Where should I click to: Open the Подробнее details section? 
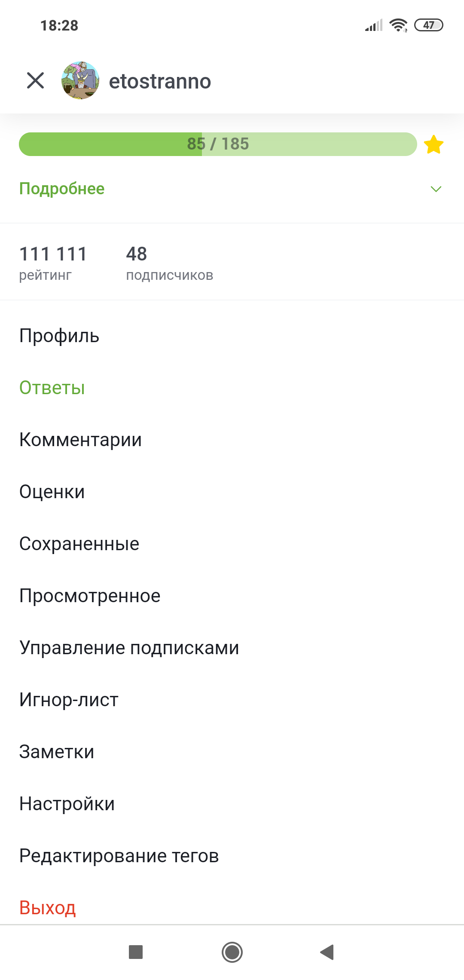(x=62, y=189)
